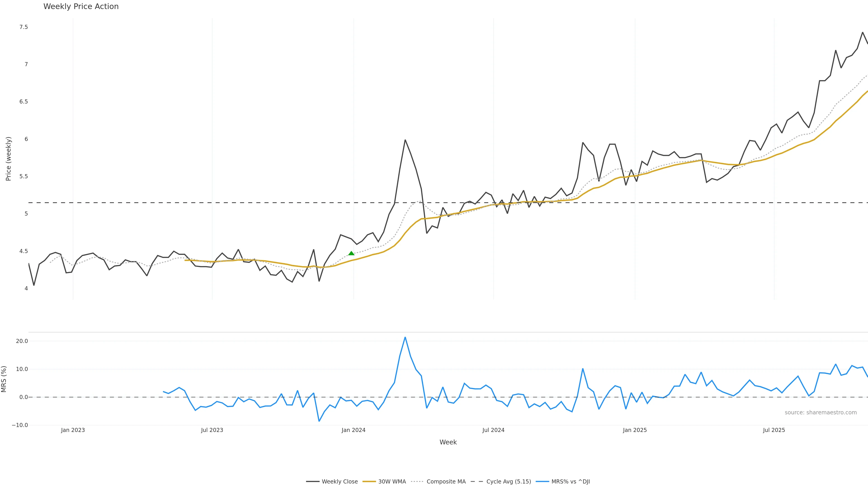Click the Week x-axis title
Screen dimensions: 868x488
pyautogui.click(x=448, y=442)
